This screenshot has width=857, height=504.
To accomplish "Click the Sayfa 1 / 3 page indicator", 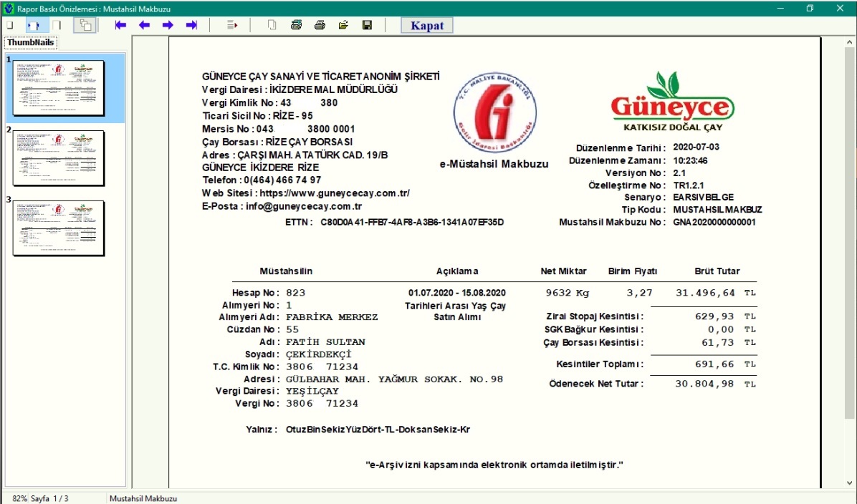I will tap(49, 498).
